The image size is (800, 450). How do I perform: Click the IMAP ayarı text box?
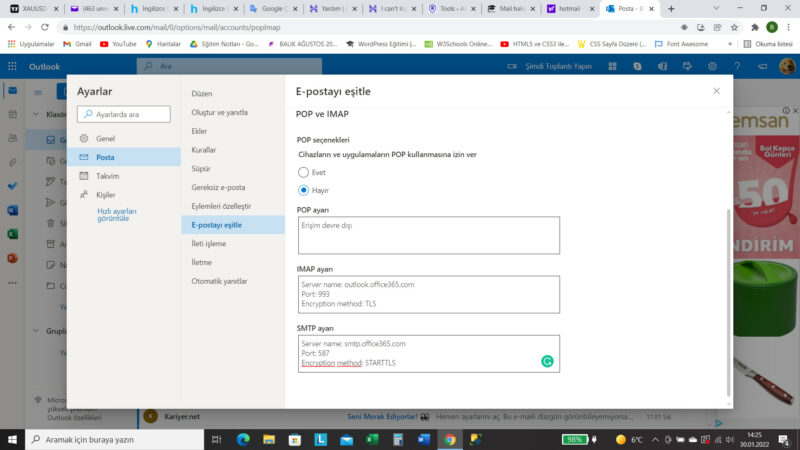[x=429, y=294]
